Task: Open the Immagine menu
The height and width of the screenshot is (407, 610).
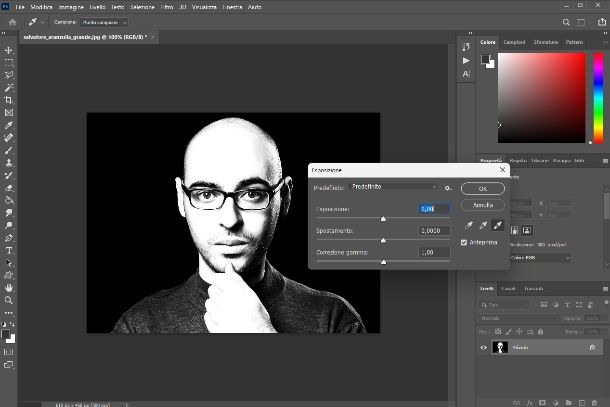Action: click(x=71, y=7)
